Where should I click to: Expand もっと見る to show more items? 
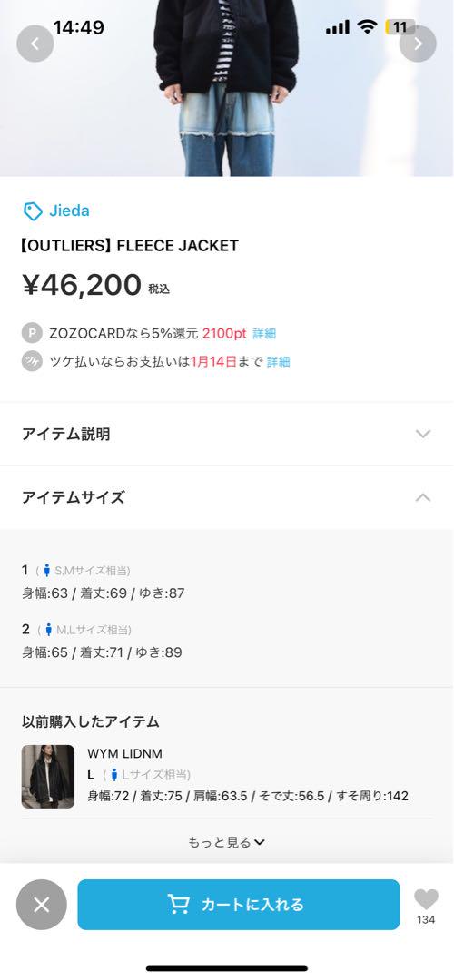tap(226, 842)
